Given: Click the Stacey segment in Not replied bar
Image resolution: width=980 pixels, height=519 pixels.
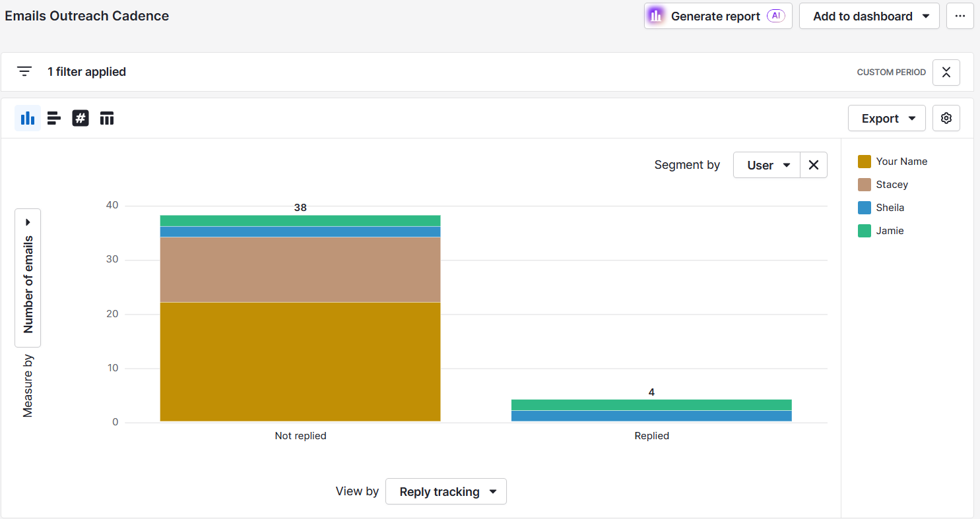Looking at the screenshot, I should 300,269.
